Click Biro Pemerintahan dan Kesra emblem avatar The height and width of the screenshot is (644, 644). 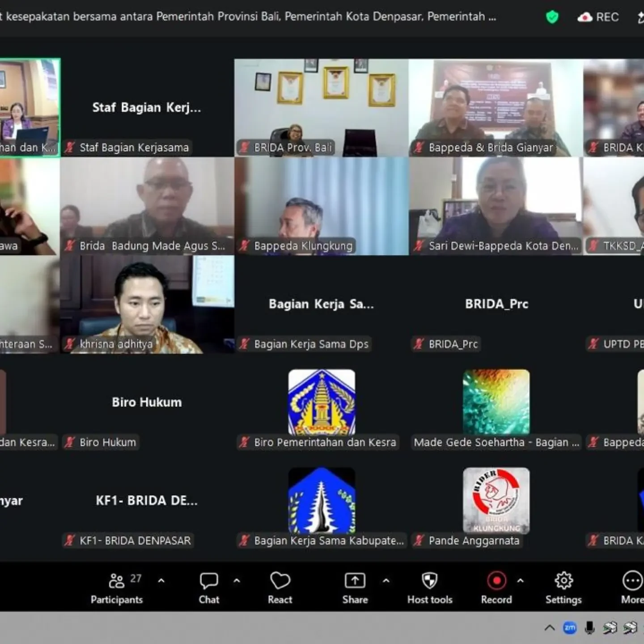click(322, 402)
